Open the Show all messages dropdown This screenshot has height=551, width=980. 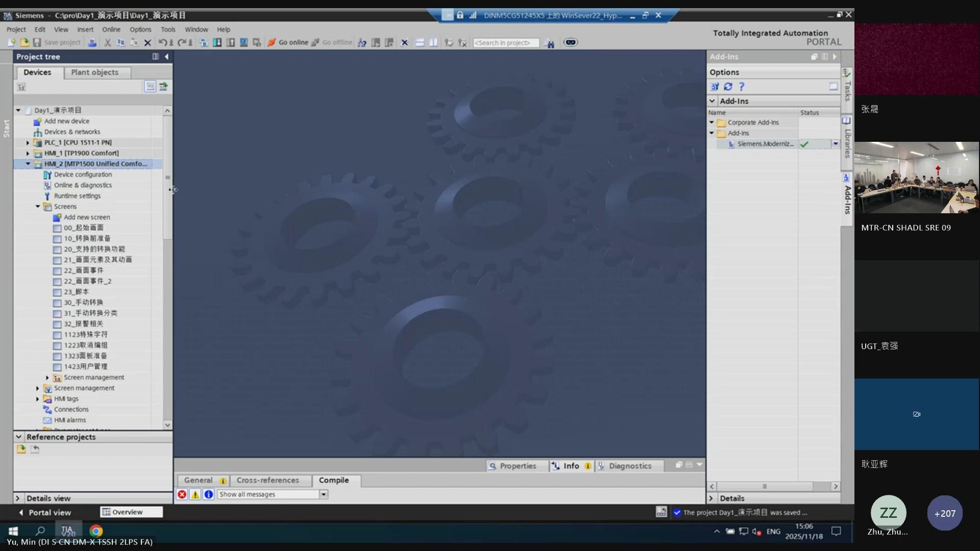point(323,494)
